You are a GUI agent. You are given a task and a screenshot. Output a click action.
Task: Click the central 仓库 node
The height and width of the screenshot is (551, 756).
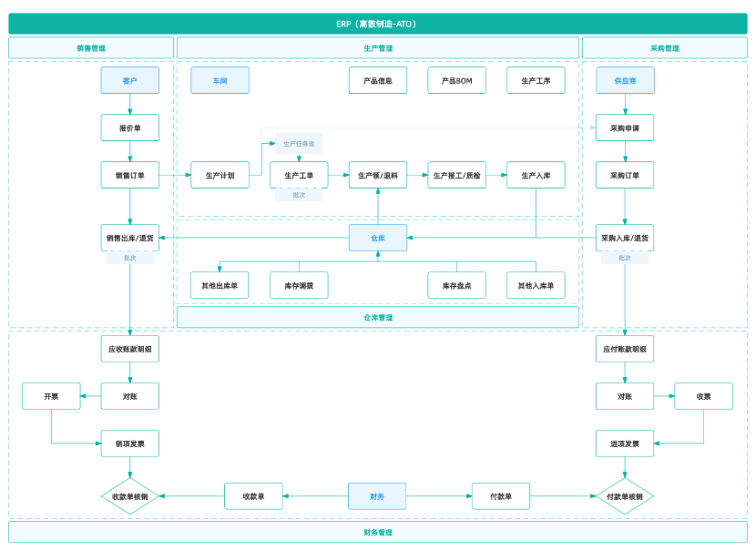click(x=377, y=238)
